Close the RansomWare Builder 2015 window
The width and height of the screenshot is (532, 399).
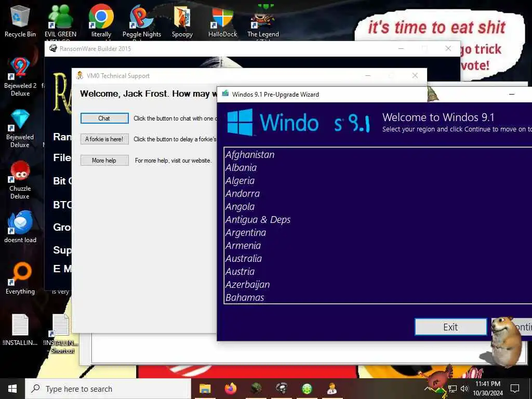(x=448, y=48)
